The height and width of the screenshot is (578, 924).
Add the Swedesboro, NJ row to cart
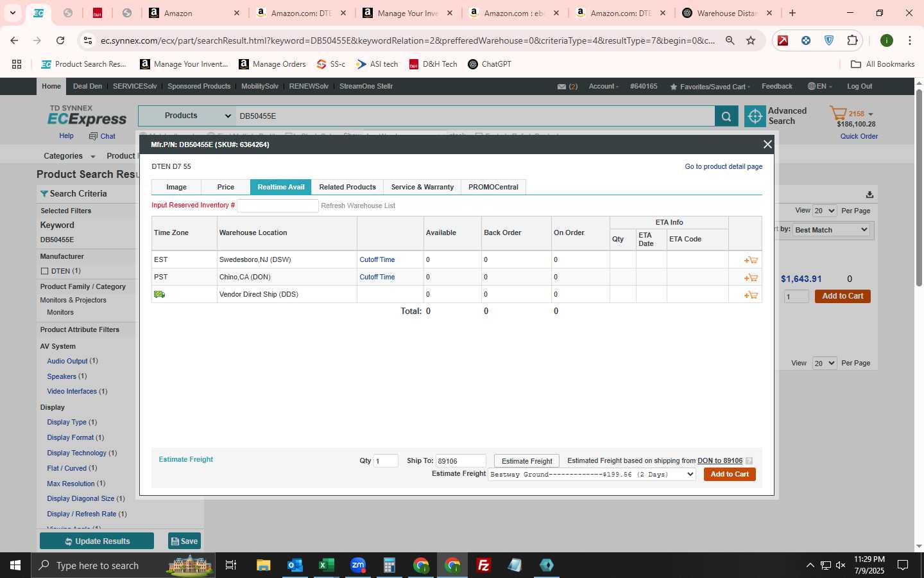pos(751,260)
